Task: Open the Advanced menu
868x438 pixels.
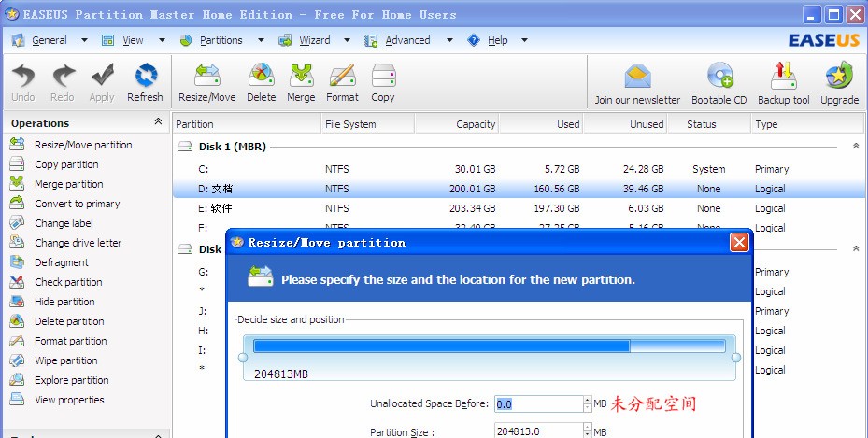Action: [408, 40]
